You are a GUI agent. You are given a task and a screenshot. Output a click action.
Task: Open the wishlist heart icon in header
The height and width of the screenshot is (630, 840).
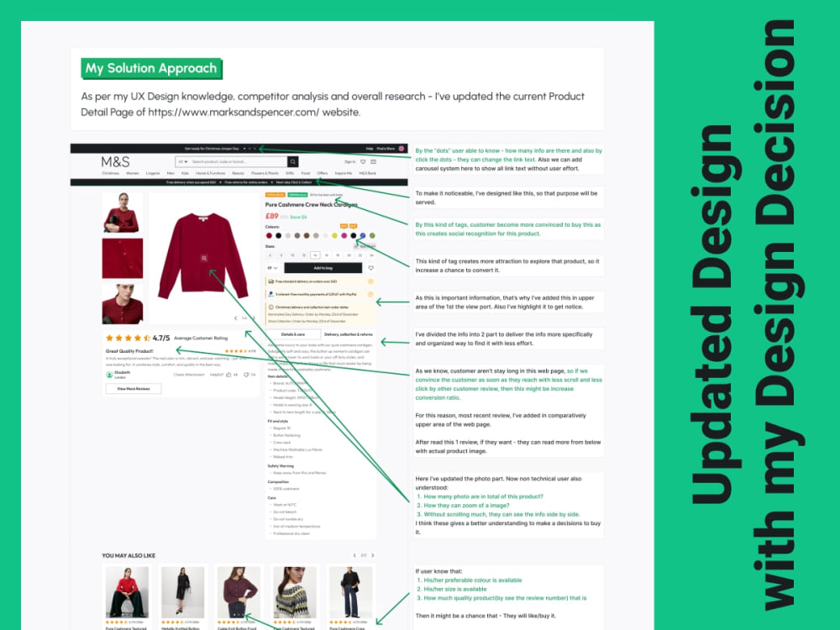tap(363, 161)
